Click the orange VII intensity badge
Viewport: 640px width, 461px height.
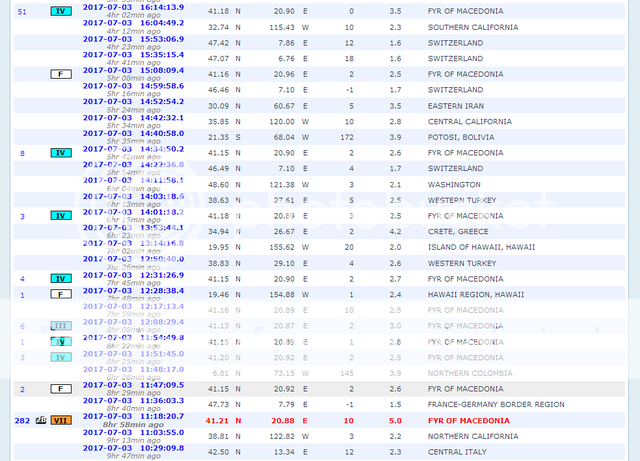click(62, 420)
